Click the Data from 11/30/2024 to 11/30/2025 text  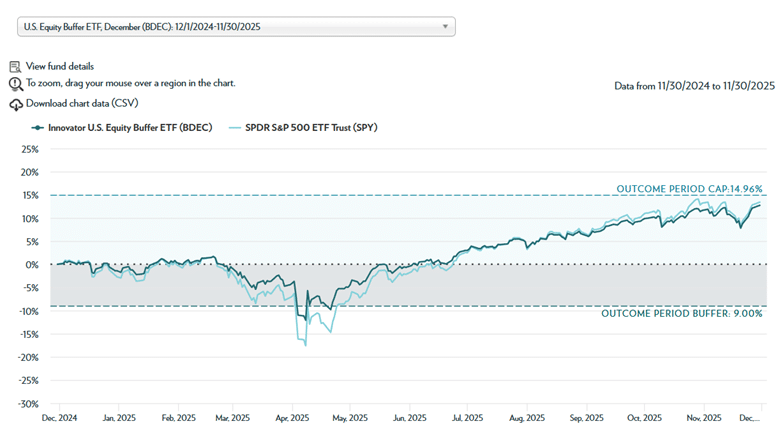[x=694, y=86]
